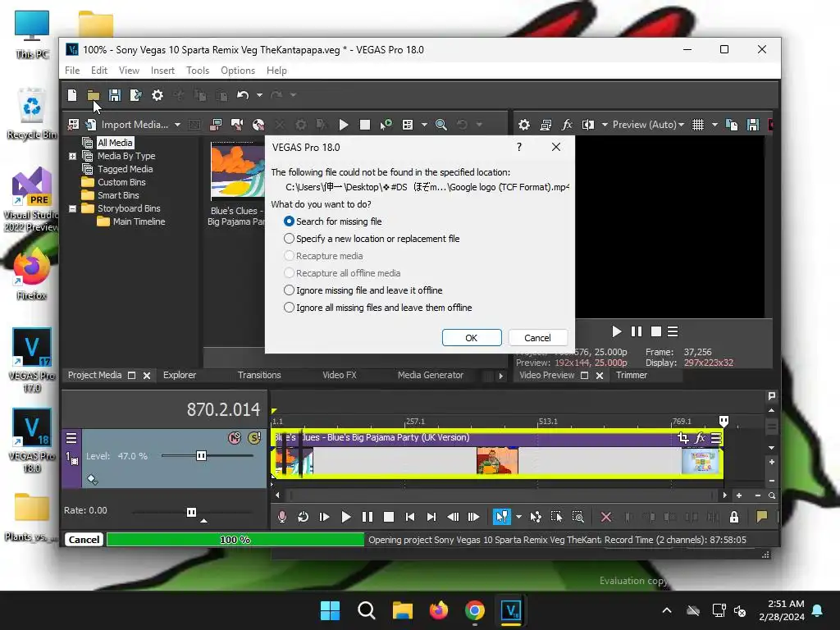Play video in preview window
The image size is (840, 630).
(x=616, y=331)
